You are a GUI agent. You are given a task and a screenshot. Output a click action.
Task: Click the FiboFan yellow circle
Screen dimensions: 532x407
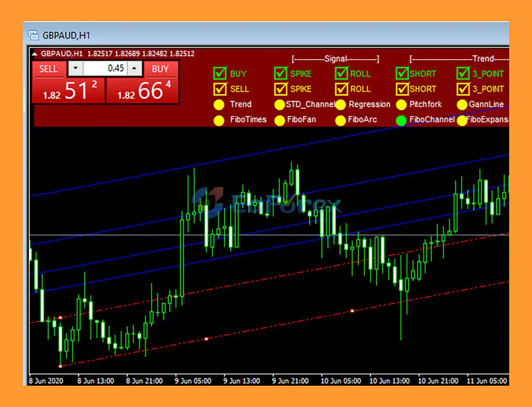280,120
